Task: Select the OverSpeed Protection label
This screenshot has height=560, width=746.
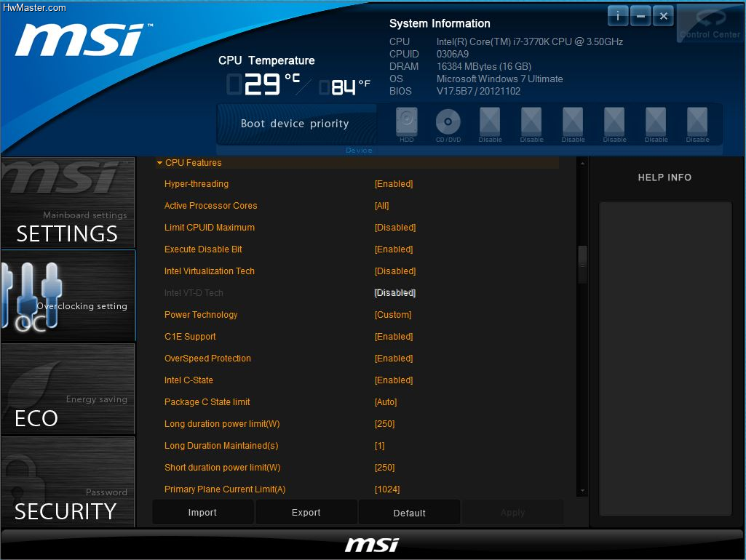Action: [207, 359]
